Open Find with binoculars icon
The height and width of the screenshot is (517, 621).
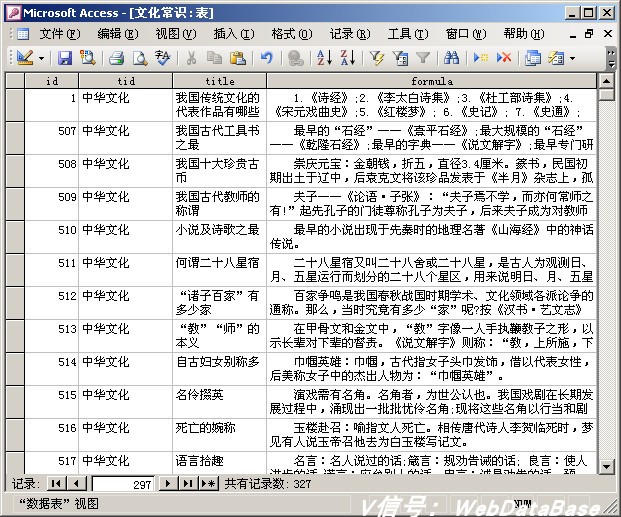pos(451,58)
